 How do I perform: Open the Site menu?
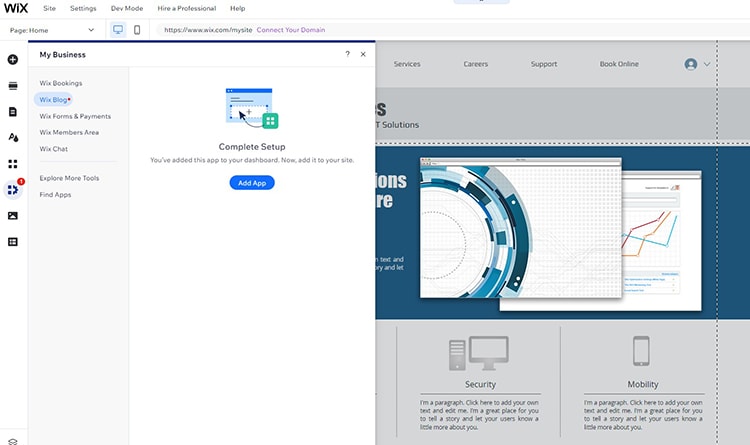(49, 8)
